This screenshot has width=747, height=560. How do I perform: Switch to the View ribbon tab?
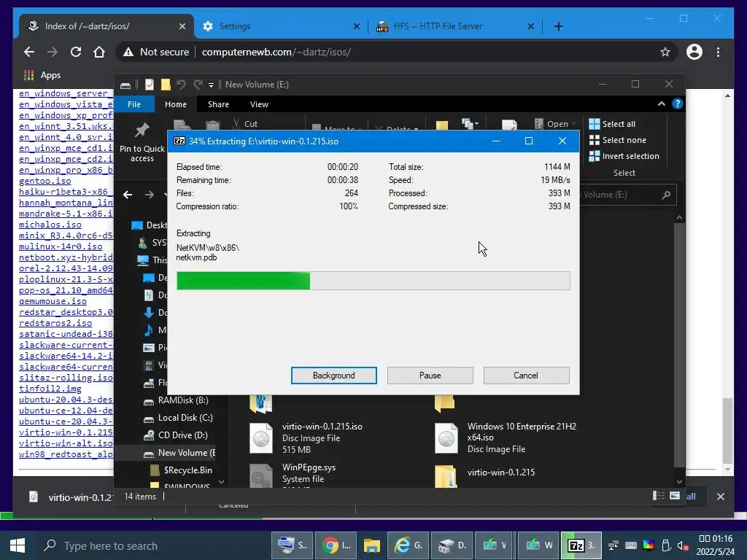tap(259, 104)
